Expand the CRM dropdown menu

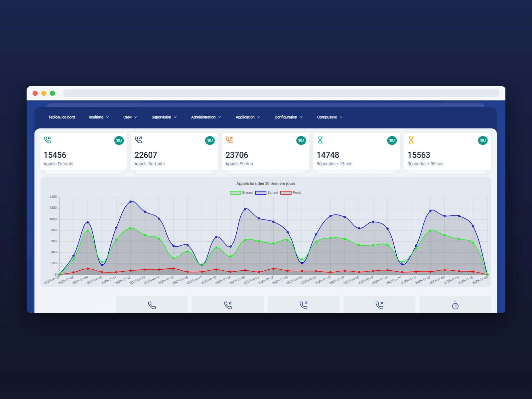[130, 117]
